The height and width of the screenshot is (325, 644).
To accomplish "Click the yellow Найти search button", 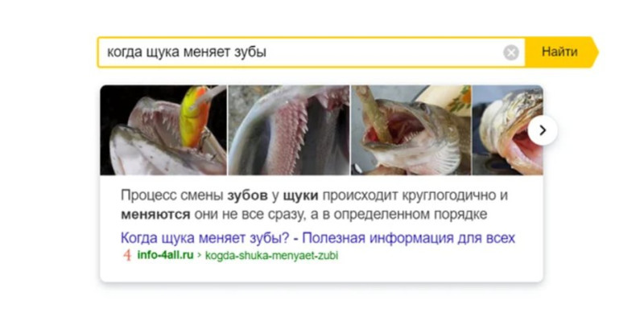I will (x=561, y=51).
